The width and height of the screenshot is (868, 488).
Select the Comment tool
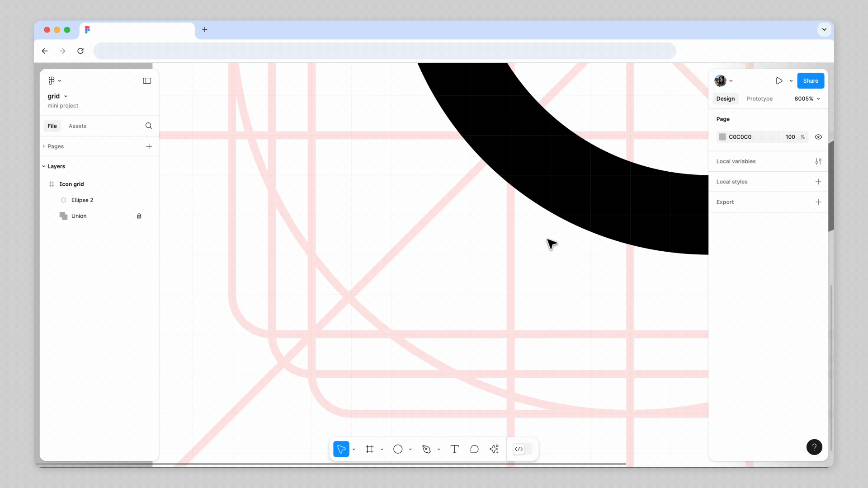click(474, 449)
